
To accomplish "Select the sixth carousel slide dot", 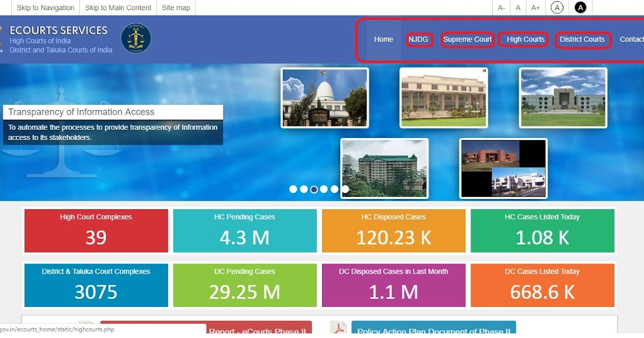I will tap(345, 189).
